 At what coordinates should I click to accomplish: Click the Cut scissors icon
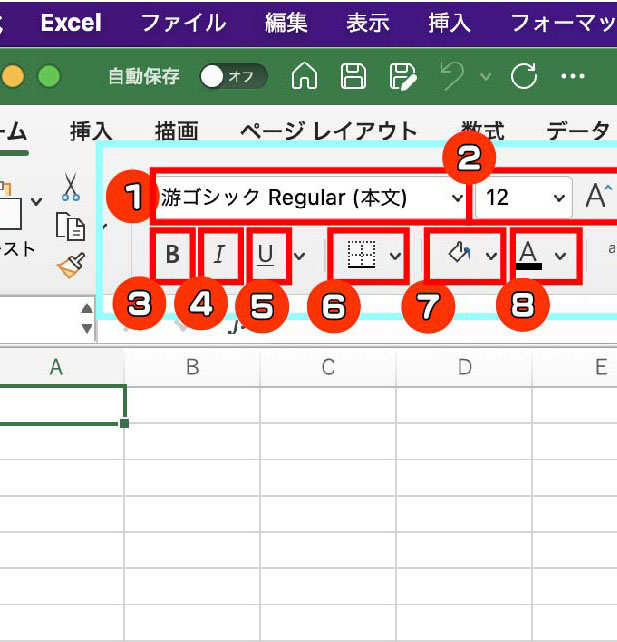(x=70, y=187)
